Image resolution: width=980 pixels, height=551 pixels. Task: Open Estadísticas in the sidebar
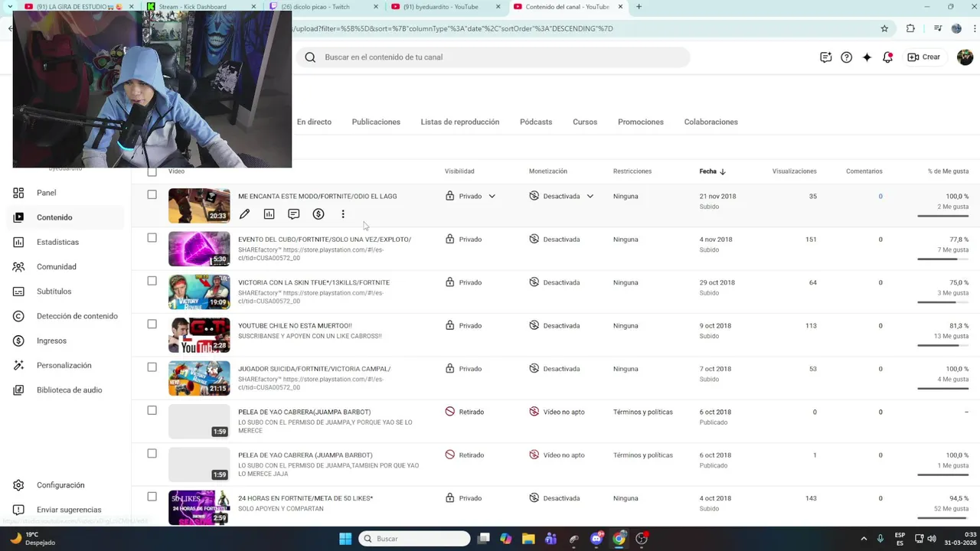pos(57,242)
